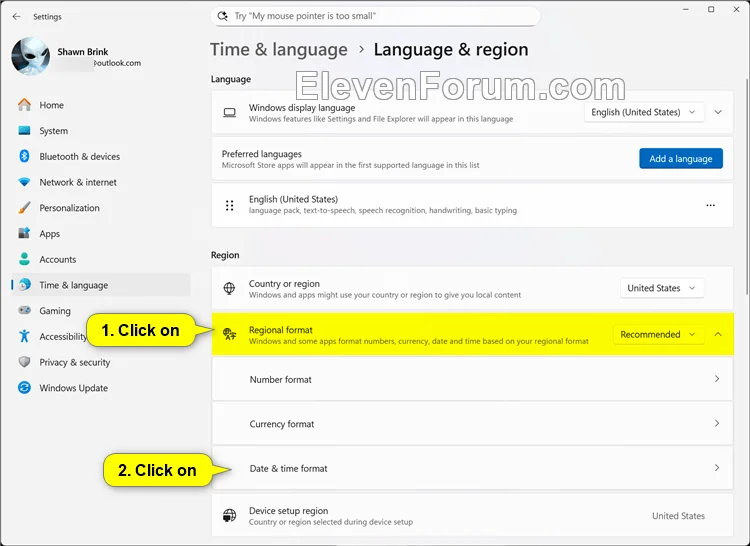Image resolution: width=750 pixels, height=546 pixels.
Task: Click the Apps sidebar label
Action: tap(50, 234)
